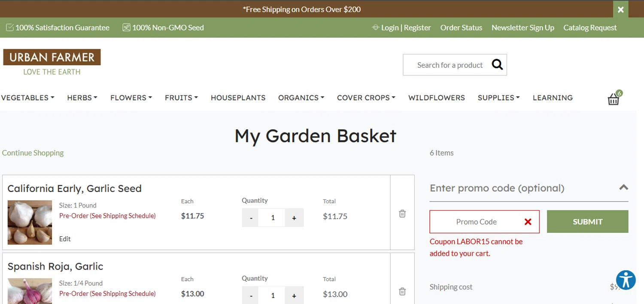Open the Register link
Screen dimensions: 644x304
(417, 27)
